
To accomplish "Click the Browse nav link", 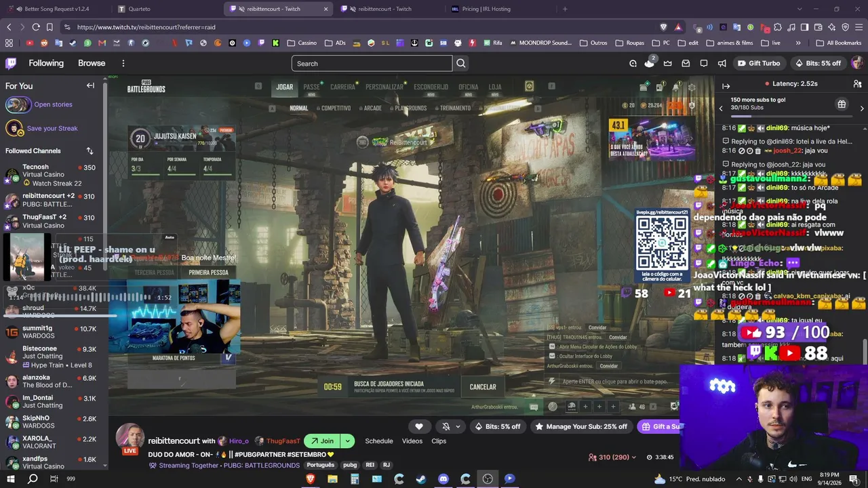I will coord(92,63).
